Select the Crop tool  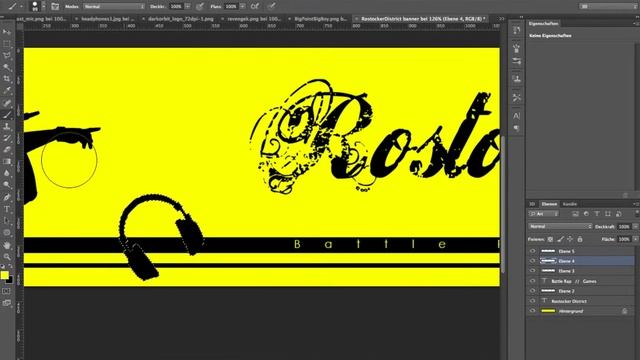pos(7,79)
